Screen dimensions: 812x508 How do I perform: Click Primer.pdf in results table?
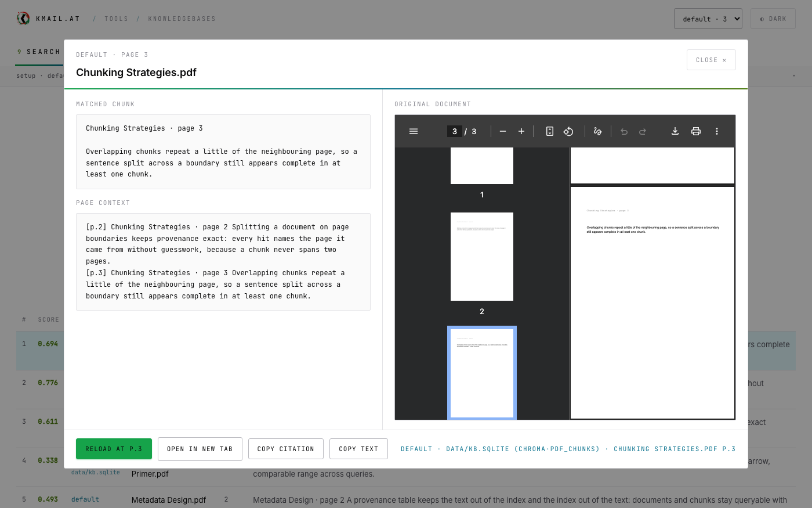click(150, 474)
